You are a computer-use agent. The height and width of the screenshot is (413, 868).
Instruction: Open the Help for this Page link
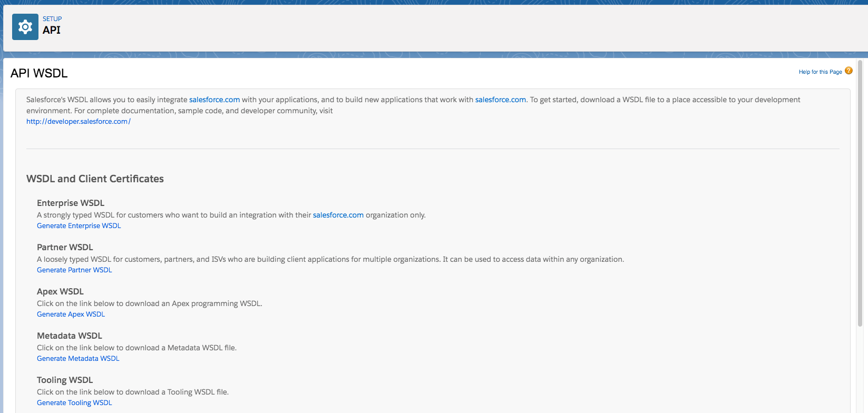[820, 72]
